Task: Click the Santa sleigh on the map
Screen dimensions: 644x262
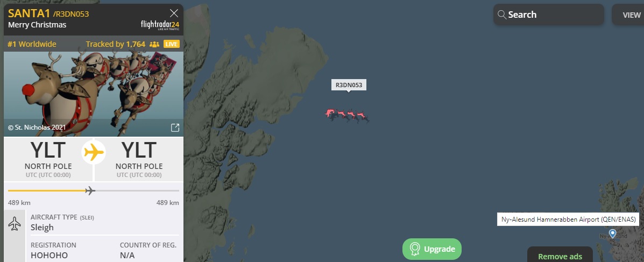Action: coord(347,115)
